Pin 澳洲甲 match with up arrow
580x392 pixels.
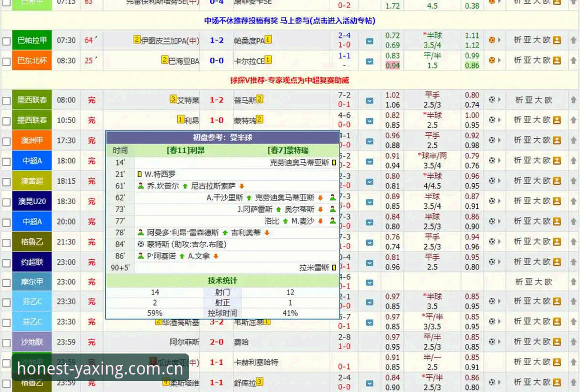[573, 140]
